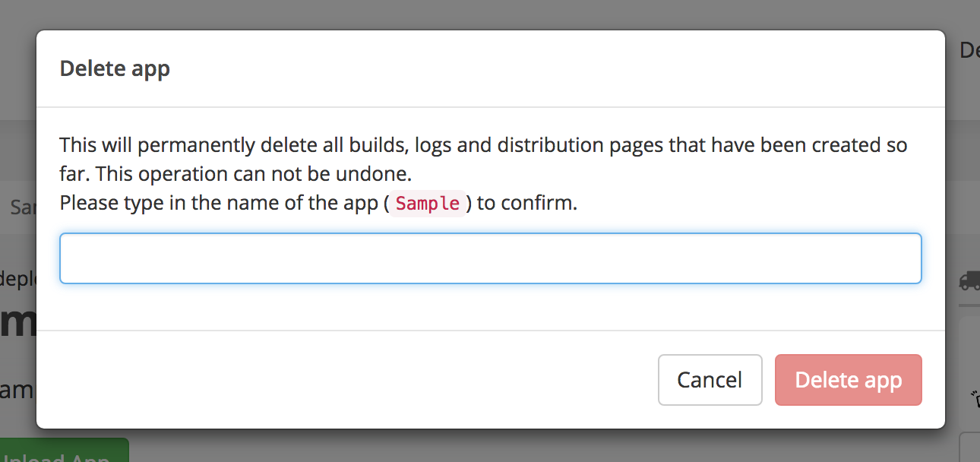Click inside the app name confirmation field
980x462 pixels.
click(490, 258)
